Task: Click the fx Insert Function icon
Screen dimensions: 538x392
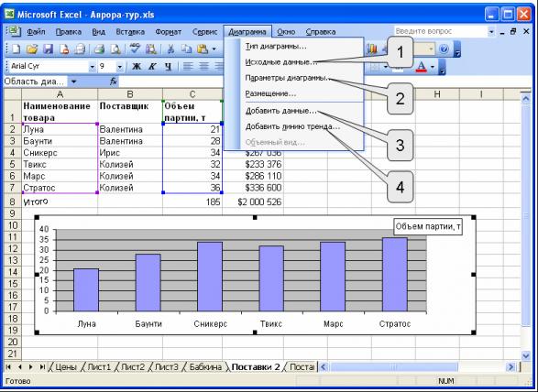Action: (114, 82)
